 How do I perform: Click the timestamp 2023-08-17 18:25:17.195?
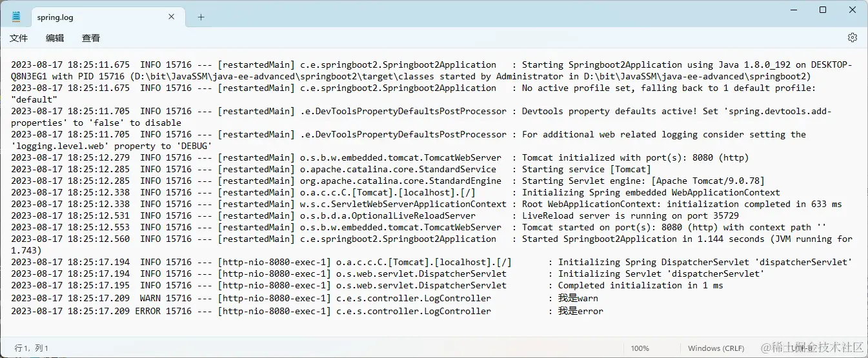coord(70,285)
